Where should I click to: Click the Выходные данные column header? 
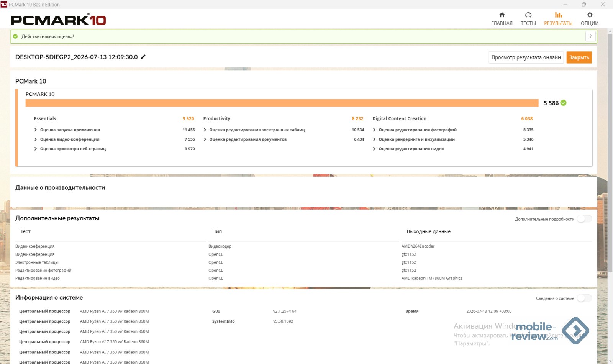click(428, 231)
